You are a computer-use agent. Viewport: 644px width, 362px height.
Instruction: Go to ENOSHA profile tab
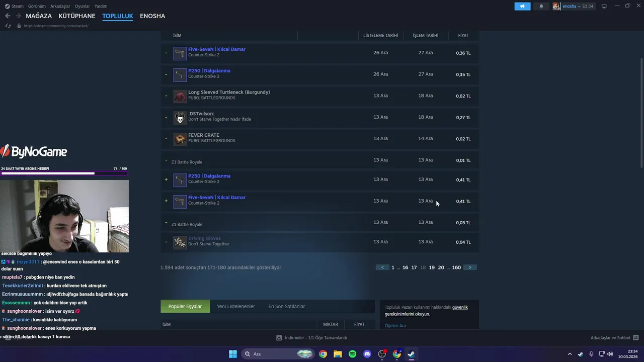pos(152,16)
